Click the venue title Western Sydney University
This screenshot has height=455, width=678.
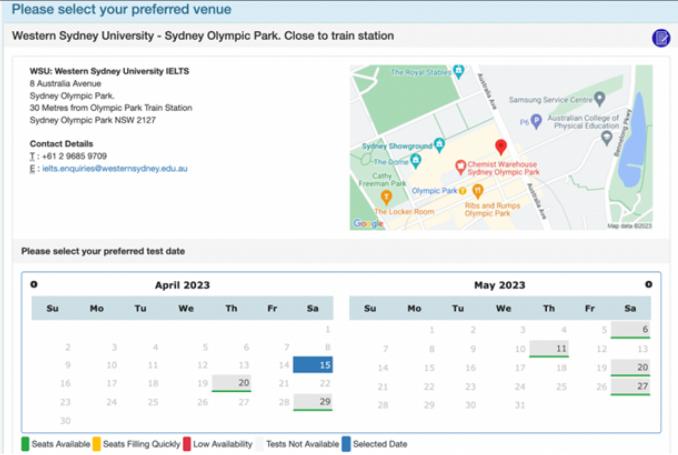(203, 35)
